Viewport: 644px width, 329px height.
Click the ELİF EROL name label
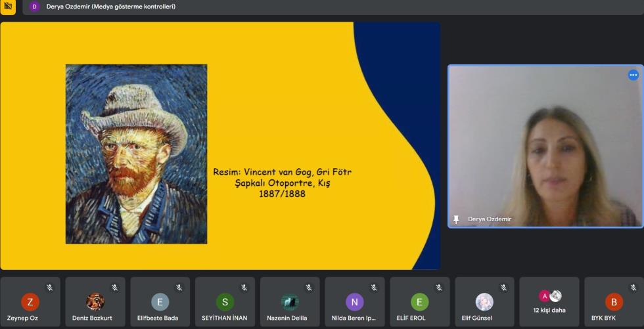(x=411, y=318)
